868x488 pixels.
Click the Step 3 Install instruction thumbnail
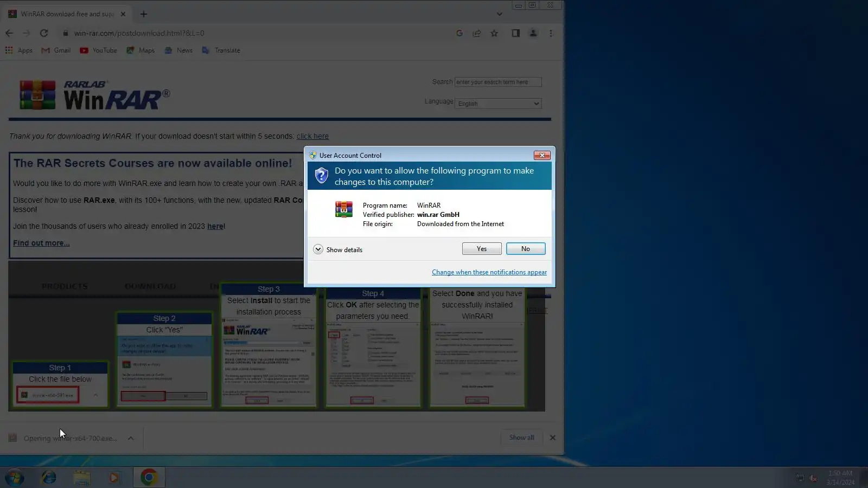pos(269,345)
